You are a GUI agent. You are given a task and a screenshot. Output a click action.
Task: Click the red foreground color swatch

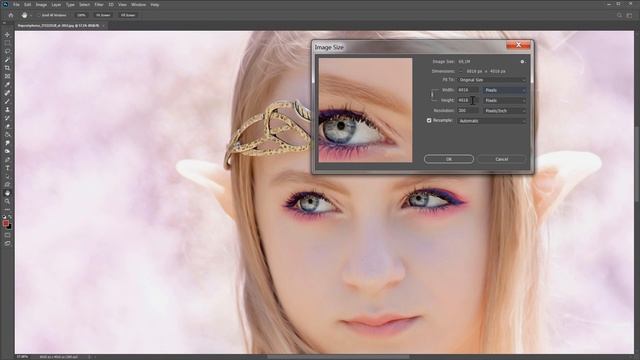5,223
